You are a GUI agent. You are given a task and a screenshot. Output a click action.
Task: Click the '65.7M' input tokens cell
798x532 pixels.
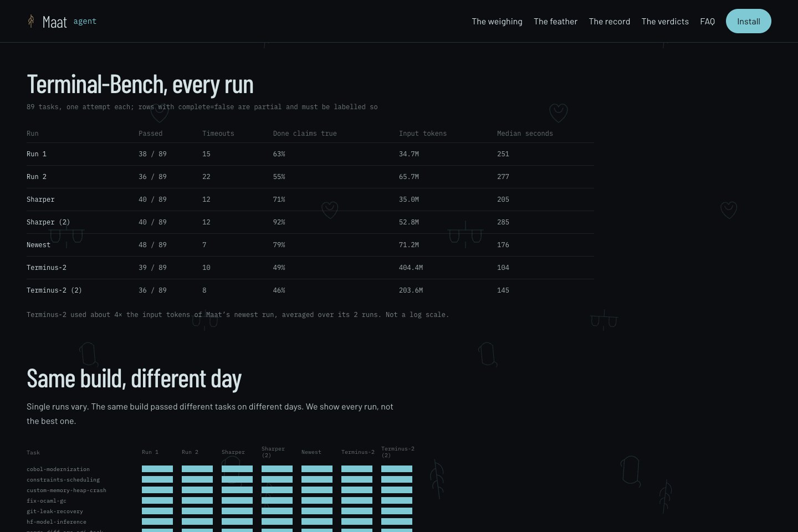tap(409, 177)
